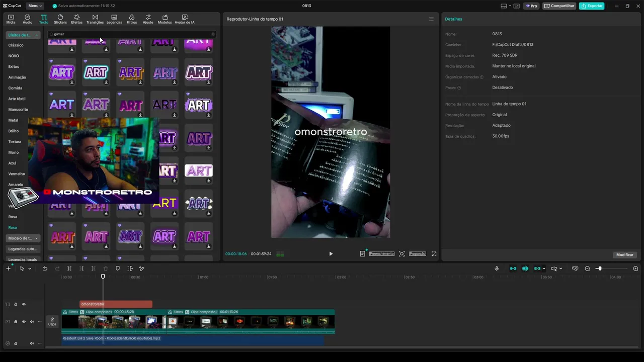644x362 pixels.
Task: Toggle auto snapping in timeline
Action: pyautogui.click(x=525, y=268)
